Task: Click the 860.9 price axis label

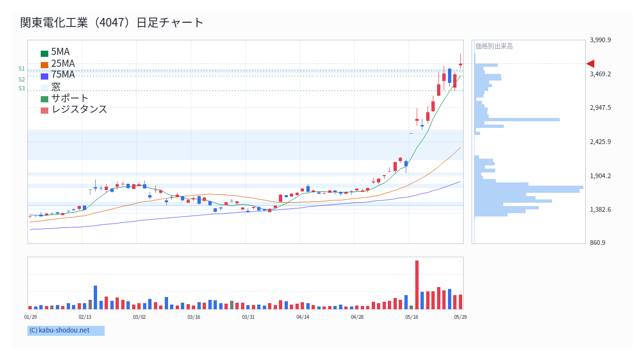Action: 599,243
